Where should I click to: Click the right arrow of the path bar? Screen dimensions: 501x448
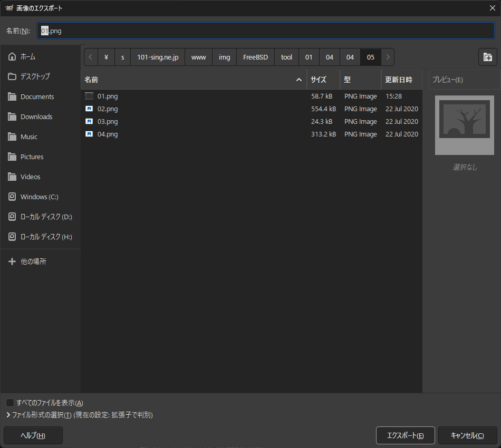[388, 57]
